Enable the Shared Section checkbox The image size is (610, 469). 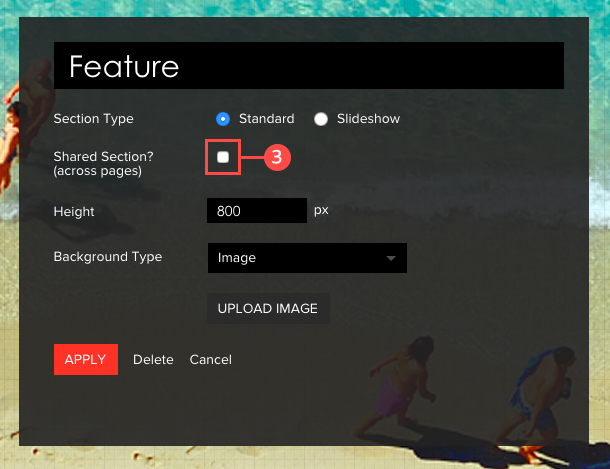tap(223, 157)
